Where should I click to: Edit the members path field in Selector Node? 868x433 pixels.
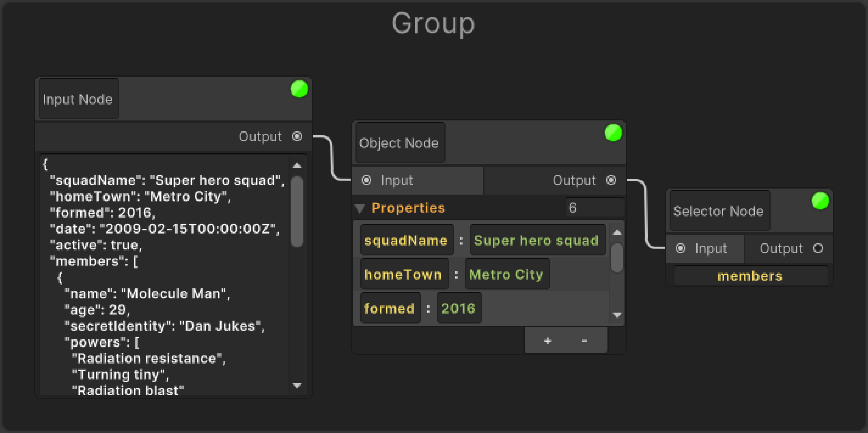(x=749, y=276)
